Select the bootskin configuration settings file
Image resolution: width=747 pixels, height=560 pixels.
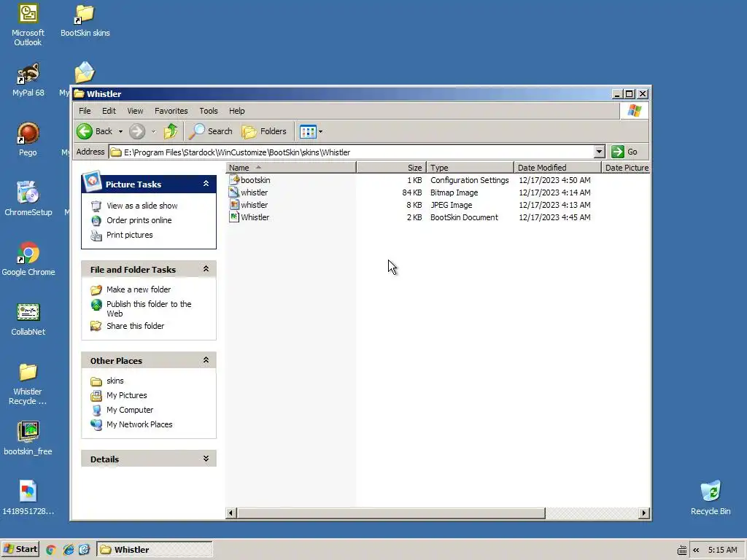[249, 180]
